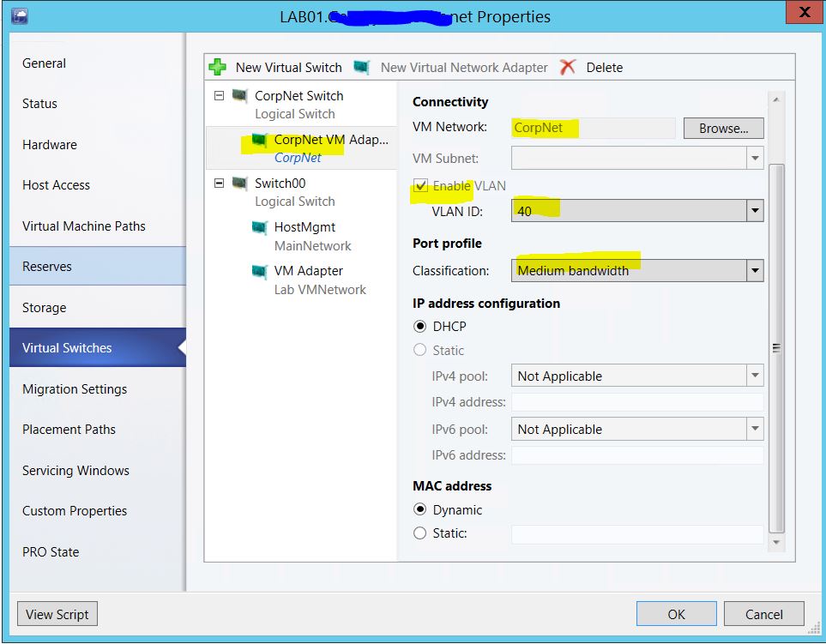Image resolution: width=826 pixels, height=644 pixels.
Task: Click the red X Delete icon
Action: [x=568, y=67]
